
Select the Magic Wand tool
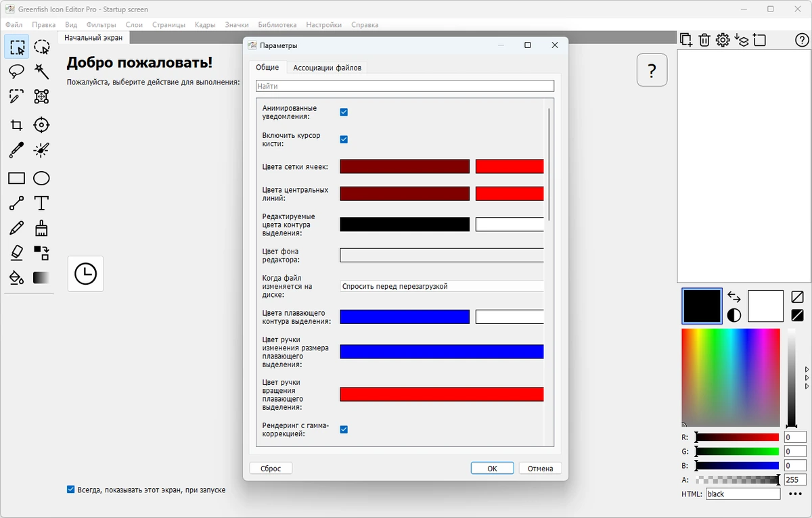[41, 71]
